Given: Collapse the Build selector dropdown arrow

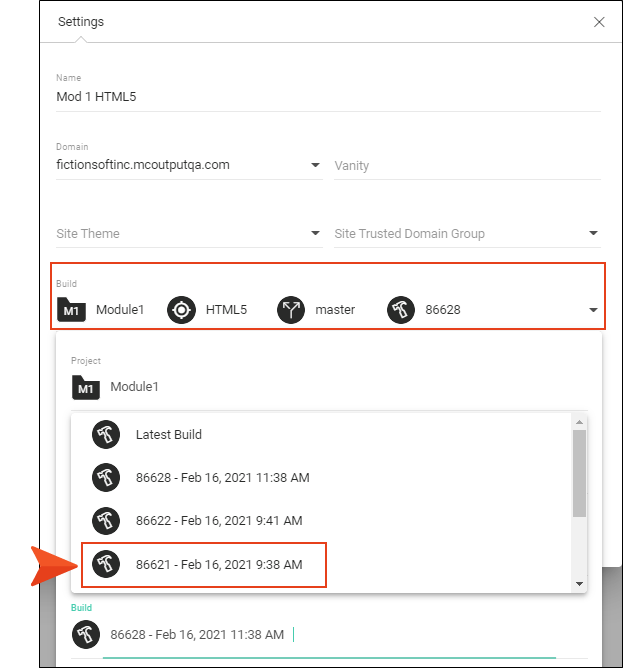Looking at the screenshot, I should pos(593,310).
